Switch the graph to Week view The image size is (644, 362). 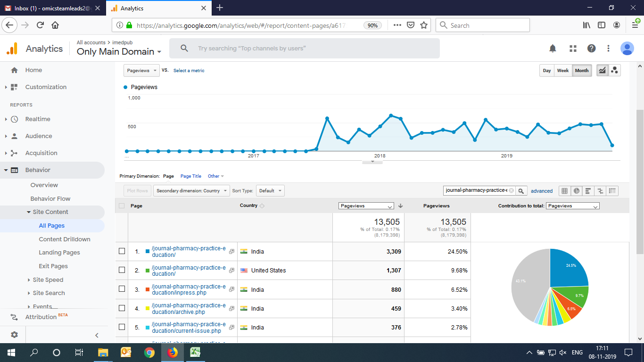562,70
